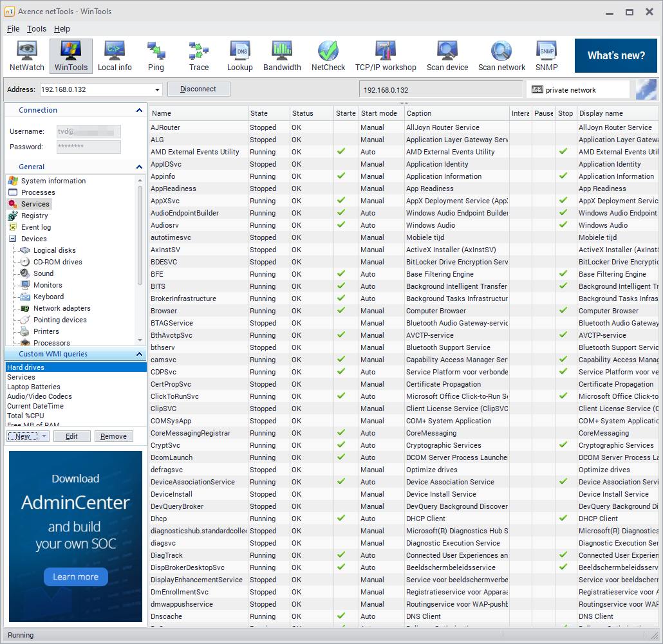Open the SNMP tool
The image size is (663, 644).
pyautogui.click(x=546, y=56)
